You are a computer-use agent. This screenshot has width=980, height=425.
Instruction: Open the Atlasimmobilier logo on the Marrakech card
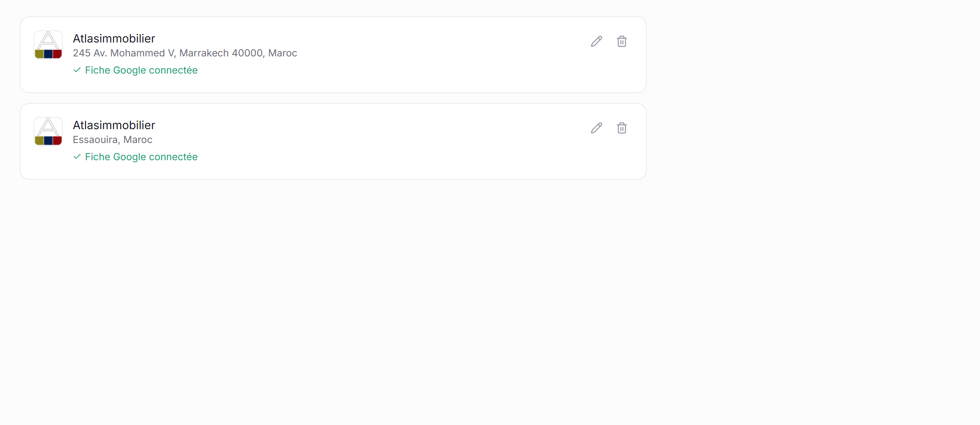48,45
